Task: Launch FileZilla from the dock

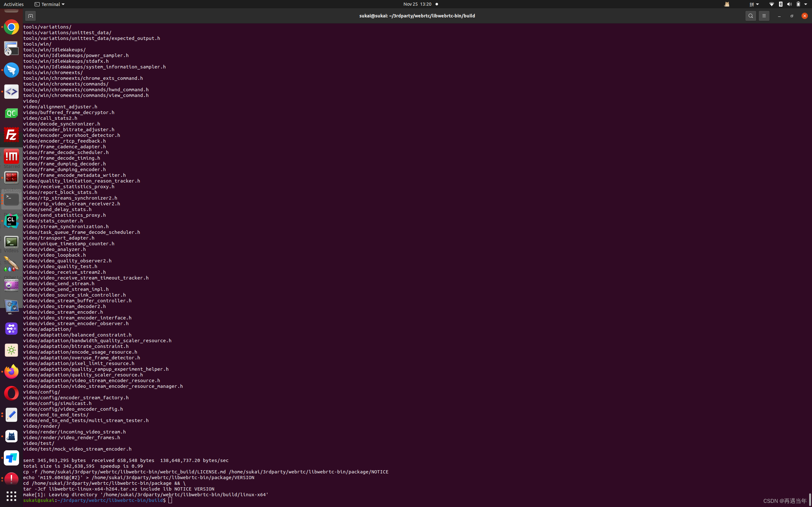Action: tap(11, 134)
